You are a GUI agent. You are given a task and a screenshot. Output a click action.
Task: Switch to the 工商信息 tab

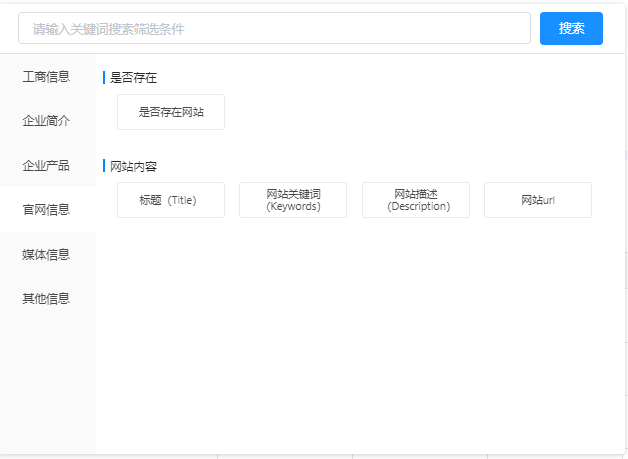pos(46,77)
